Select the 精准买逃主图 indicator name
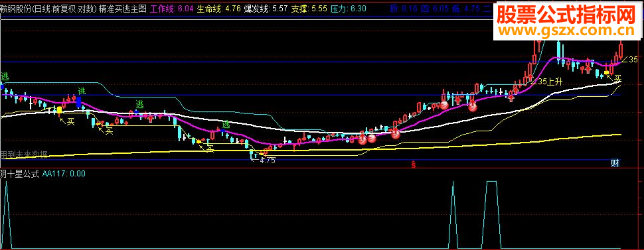The image size is (644, 250). click(x=122, y=9)
